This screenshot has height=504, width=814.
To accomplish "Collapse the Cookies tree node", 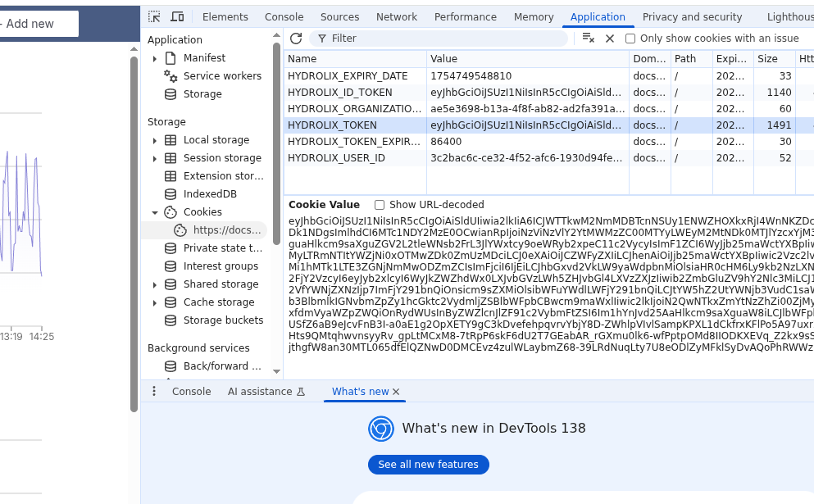I will coord(155,212).
